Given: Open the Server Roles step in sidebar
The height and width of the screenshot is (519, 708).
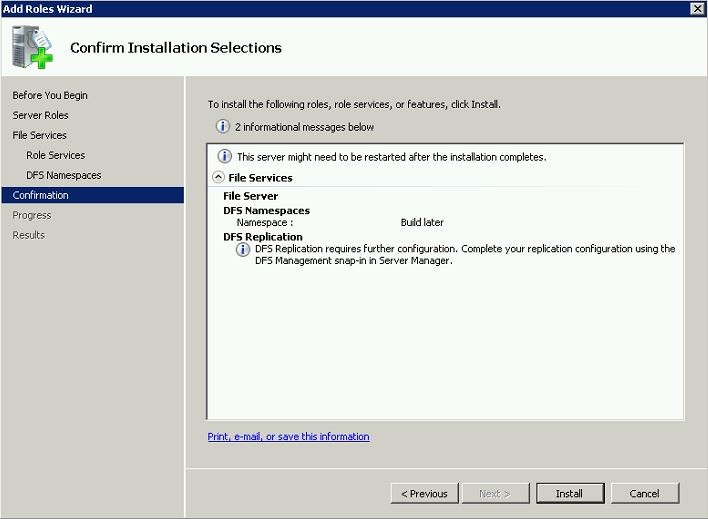Looking at the screenshot, I should tap(40, 115).
